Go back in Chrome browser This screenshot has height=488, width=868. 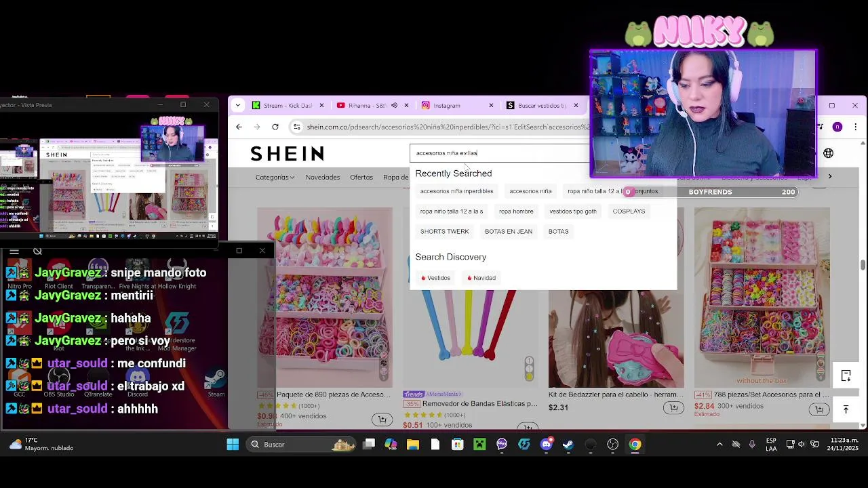[x=239, y=127]
